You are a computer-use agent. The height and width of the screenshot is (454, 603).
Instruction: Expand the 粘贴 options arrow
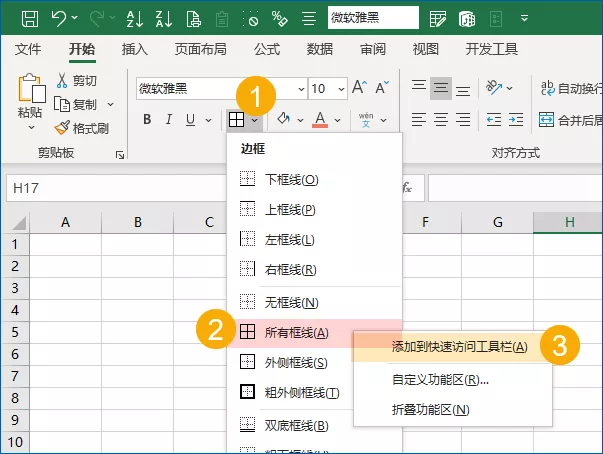31,127
